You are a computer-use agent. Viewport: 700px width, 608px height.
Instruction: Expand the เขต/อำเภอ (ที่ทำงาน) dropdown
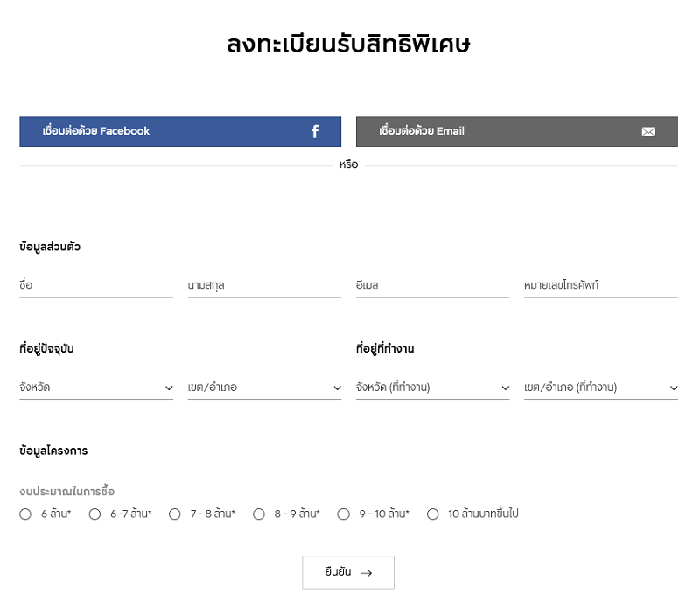pyautogui.click(x=601, y=388)
